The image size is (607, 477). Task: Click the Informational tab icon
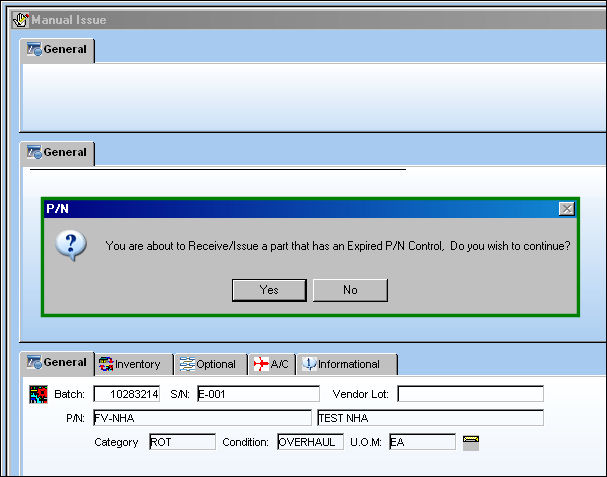click(x=309, y=364)
